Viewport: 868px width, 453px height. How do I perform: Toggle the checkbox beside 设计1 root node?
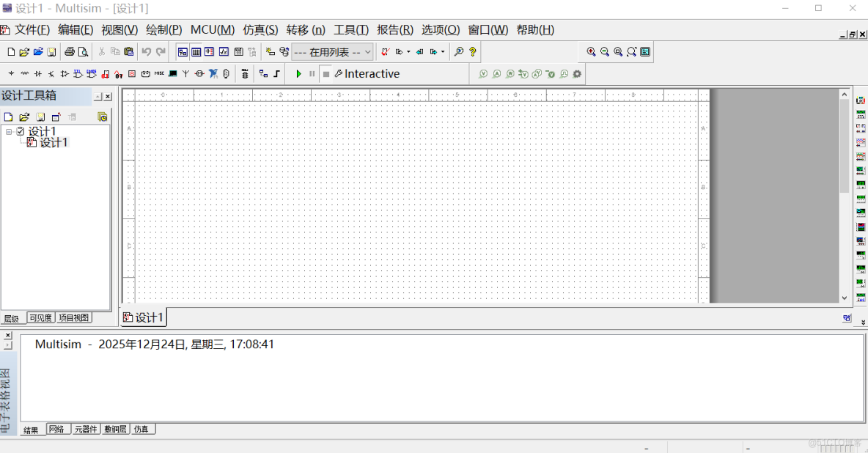click(21, 131)
